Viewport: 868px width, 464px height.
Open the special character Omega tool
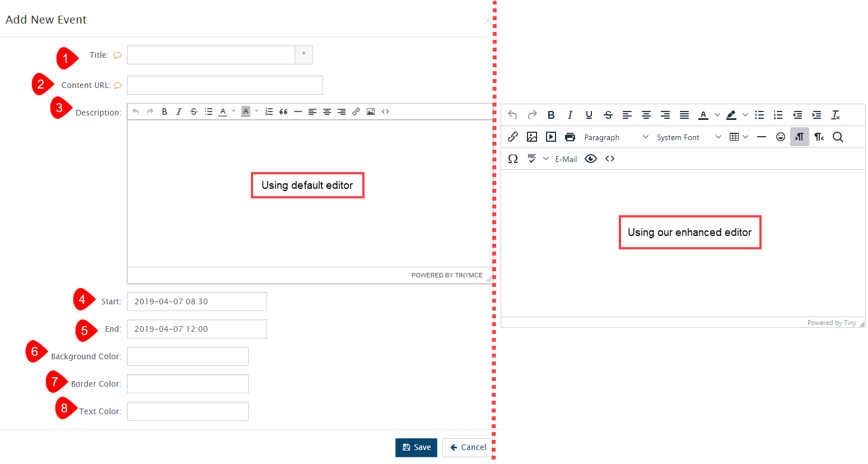512,159
